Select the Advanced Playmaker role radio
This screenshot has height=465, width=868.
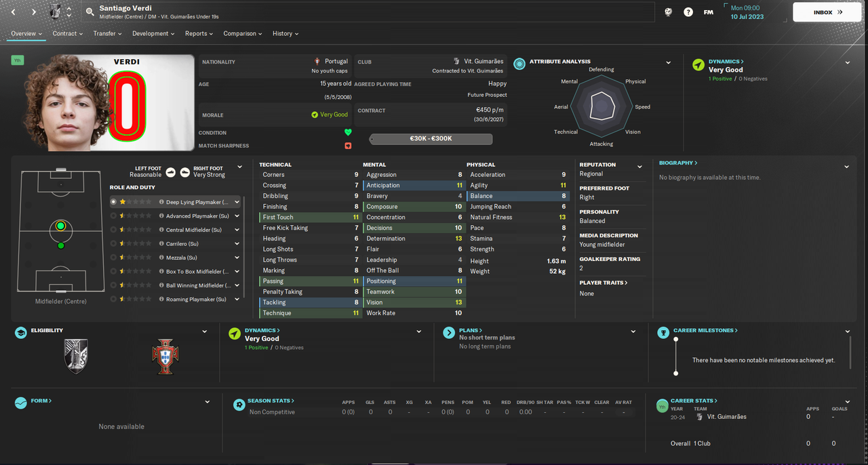pyautogui.click(x=113, y=216)
